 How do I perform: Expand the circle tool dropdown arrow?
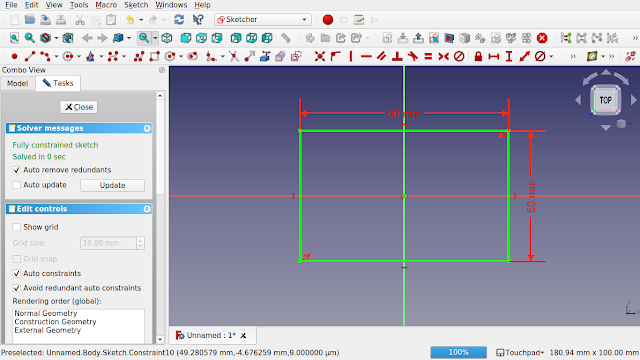[x=79, y=56]
